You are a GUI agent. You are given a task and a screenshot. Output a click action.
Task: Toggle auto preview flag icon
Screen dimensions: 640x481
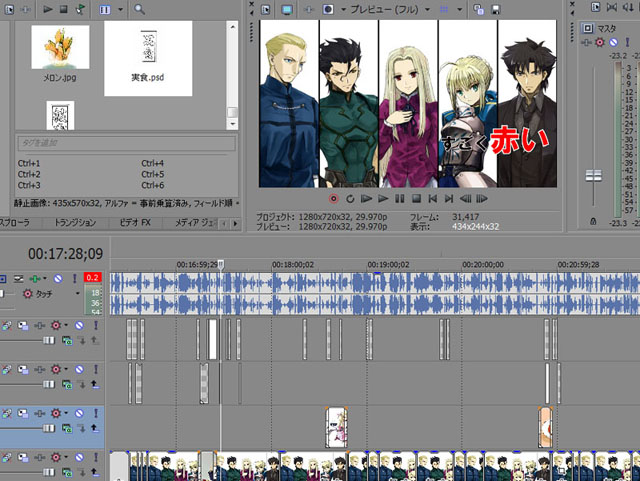pyautogui.click(x=81, y=9)
